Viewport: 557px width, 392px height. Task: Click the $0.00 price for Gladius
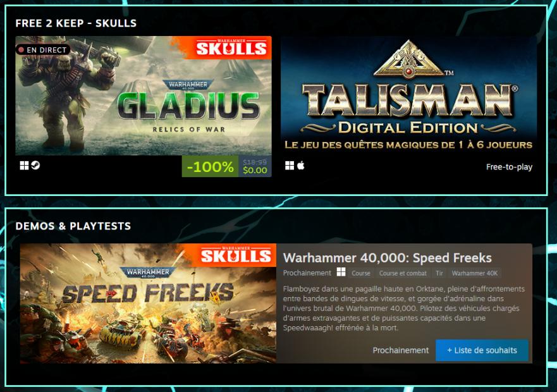pos(255,170)
